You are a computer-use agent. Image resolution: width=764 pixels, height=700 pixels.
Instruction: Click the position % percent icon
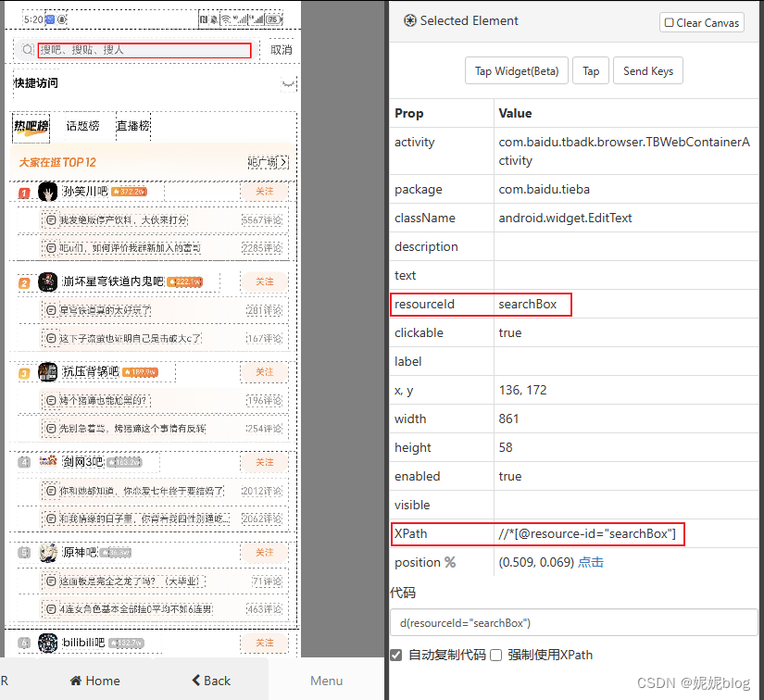pos(450,562)
